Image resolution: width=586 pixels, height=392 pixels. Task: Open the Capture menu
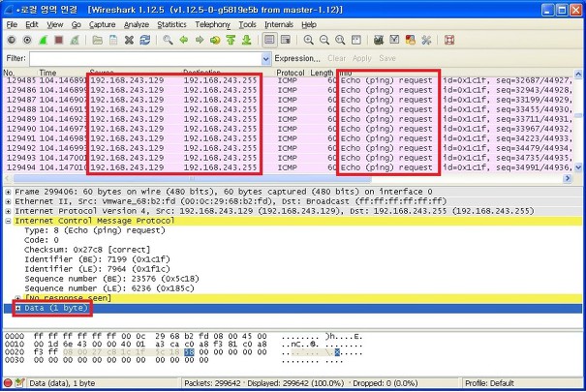click(x=102, y=24)
